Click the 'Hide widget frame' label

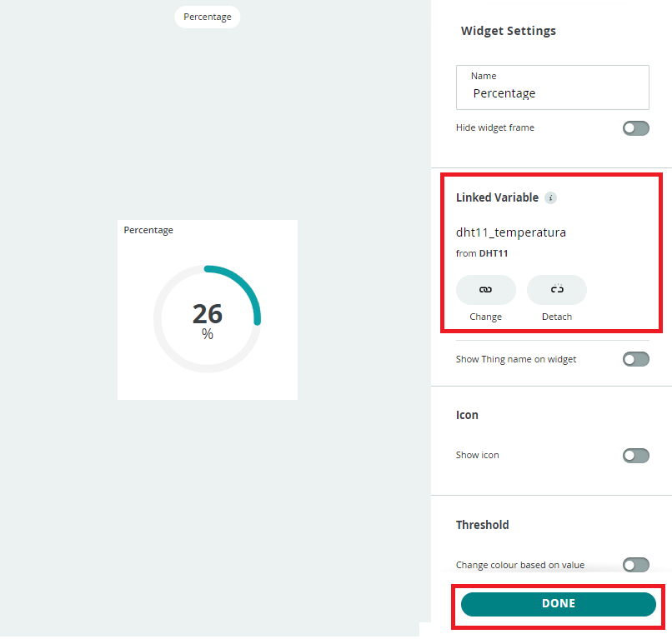click(495, 127)
